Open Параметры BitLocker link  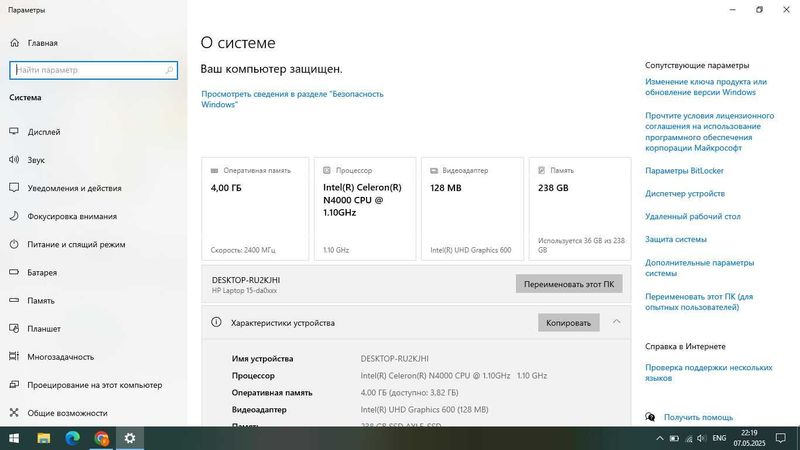click(684, 170)
